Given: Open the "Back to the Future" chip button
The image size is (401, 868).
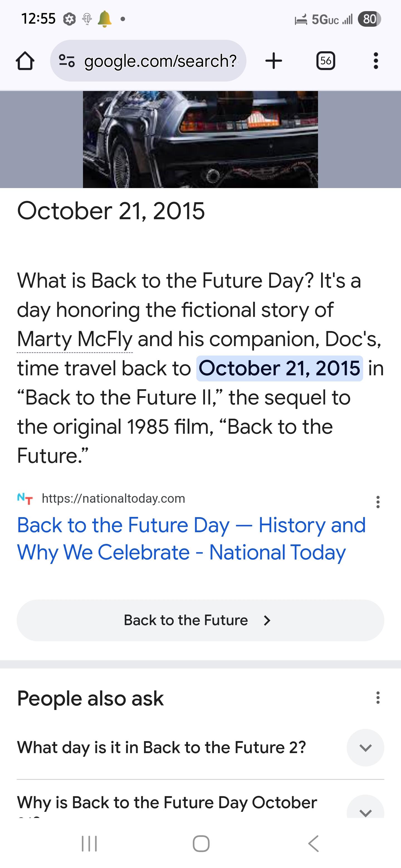Looking at the screenshot, I should [200, 620].
